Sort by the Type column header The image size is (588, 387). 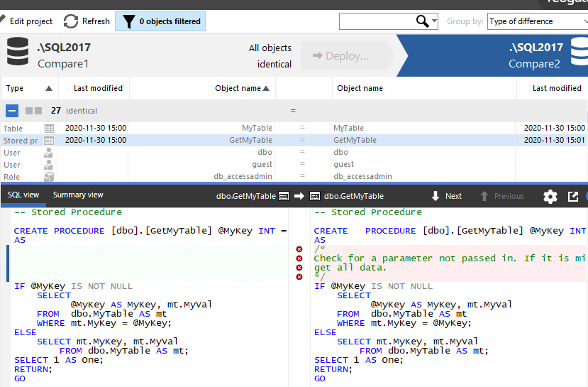pos(15,88)
